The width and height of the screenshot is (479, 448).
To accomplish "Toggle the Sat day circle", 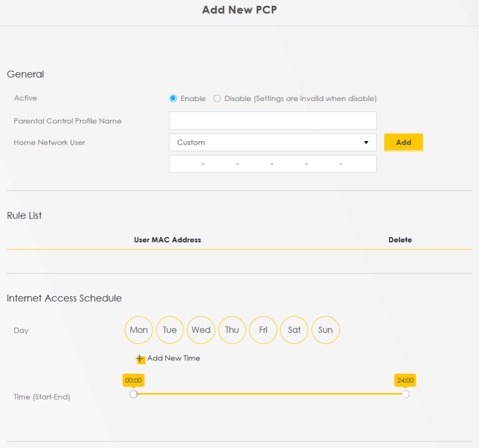I will [294, 330].
